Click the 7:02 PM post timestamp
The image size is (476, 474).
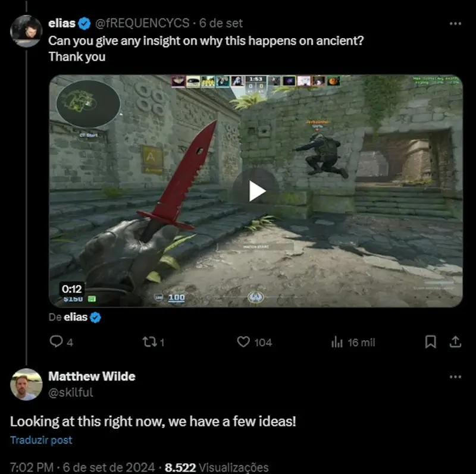(x=32, y=467)
